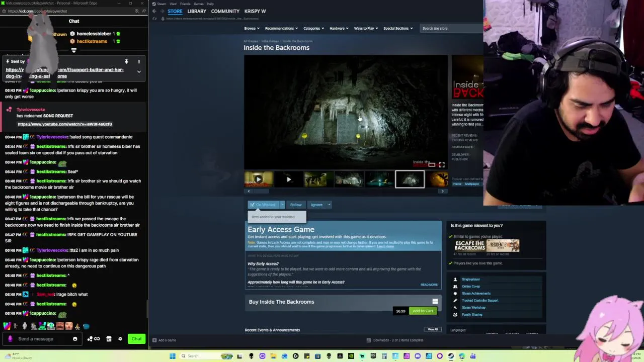The image size is (644, 362).
Task: Follow Inside the Backrooms
Action: (296, 205)
